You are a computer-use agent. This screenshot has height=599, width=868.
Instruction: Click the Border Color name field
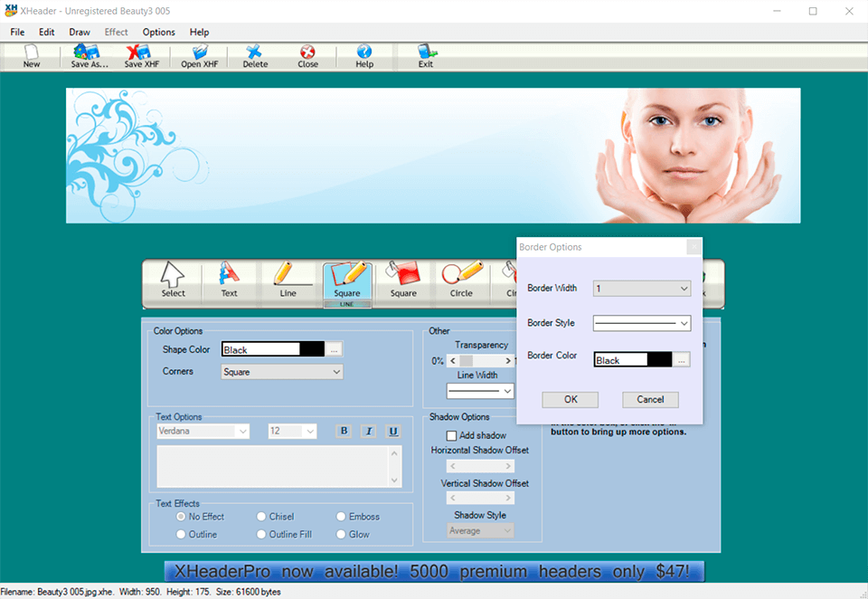click(x=620, y=360)
